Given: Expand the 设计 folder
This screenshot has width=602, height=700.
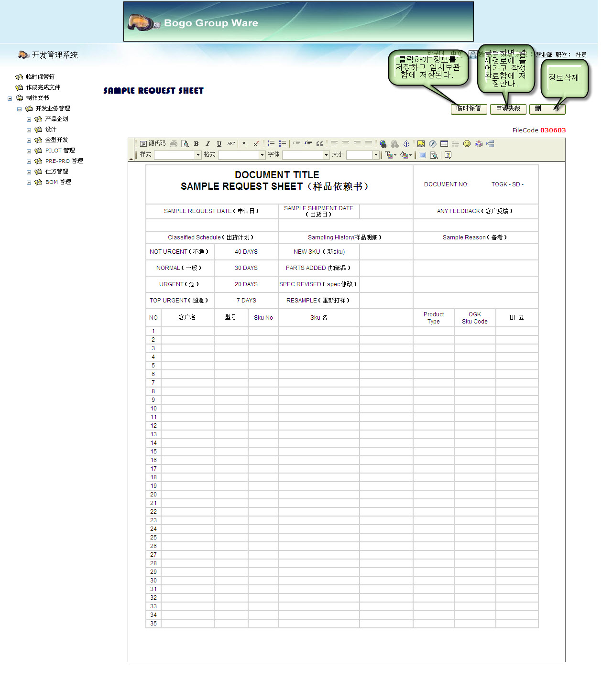Looking at the screenshot, I should (29, 130).
